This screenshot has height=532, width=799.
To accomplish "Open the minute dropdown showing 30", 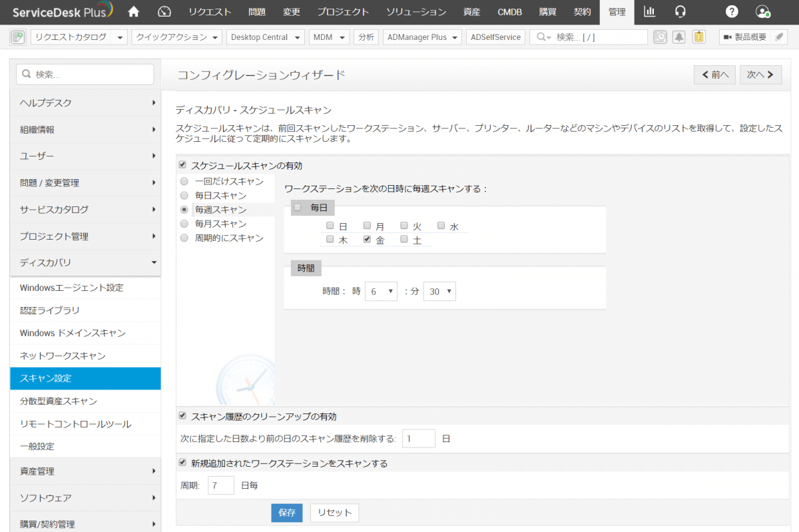I will [439, 291].
